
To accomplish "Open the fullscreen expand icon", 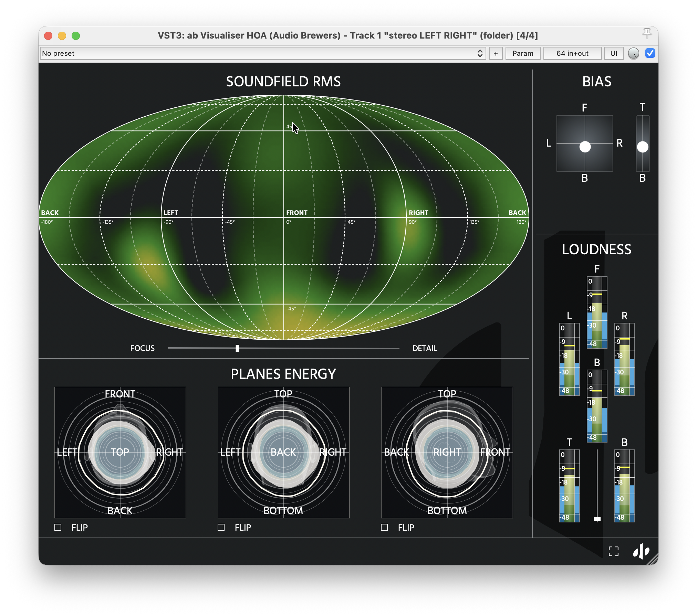I will (x=614, y=551).
